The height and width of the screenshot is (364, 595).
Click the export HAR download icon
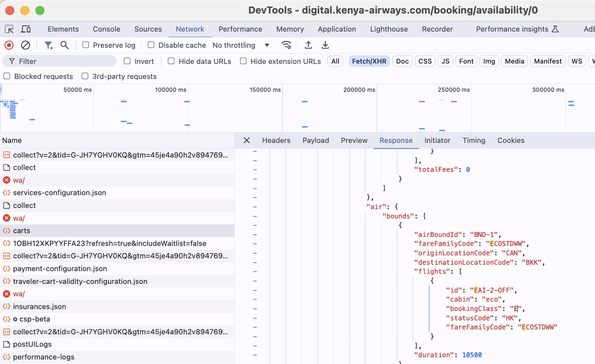[x=325, y=45]
